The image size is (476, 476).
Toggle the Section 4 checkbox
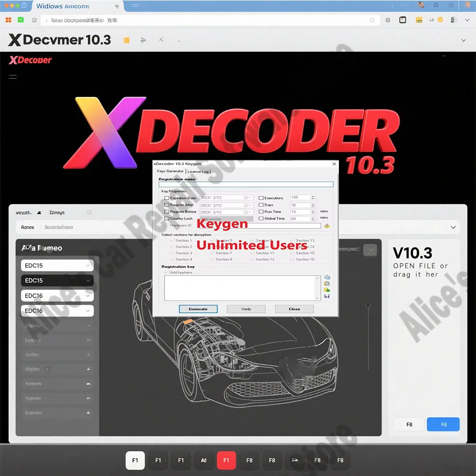click(172, 259)
